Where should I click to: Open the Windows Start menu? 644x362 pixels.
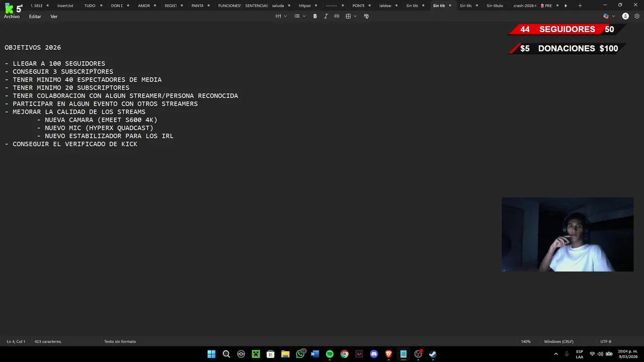click(211, 354)
